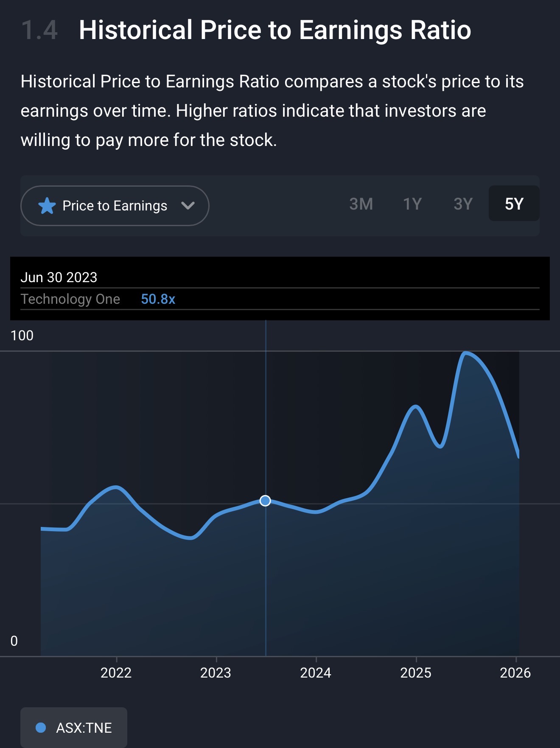Viewport: 560px width, 748px height.
Task: Click the 2026 x-axis label
Action: [x=515, y=673]
